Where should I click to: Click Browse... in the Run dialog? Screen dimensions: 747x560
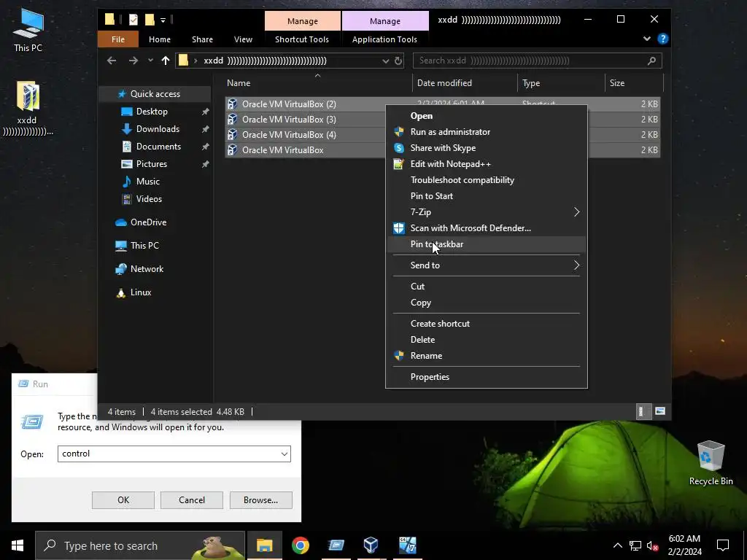260,500
